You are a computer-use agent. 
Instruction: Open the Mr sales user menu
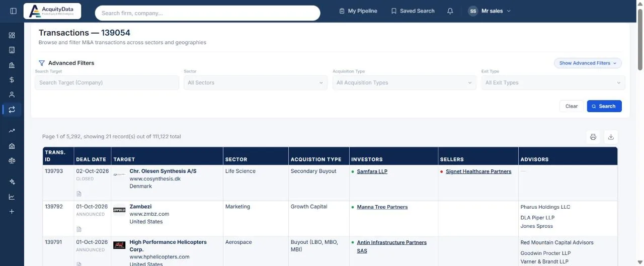pos(490,11)
